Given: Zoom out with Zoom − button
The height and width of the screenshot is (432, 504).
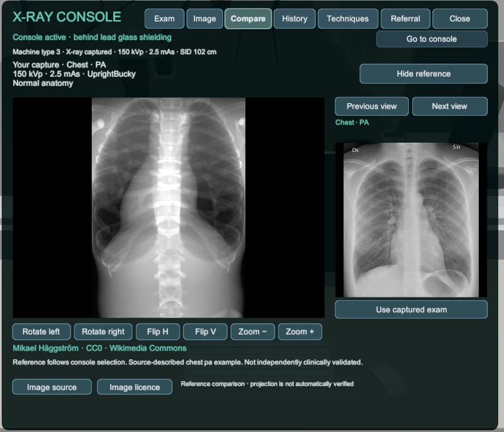Looking at the screenshot, I should click(253, 332).
